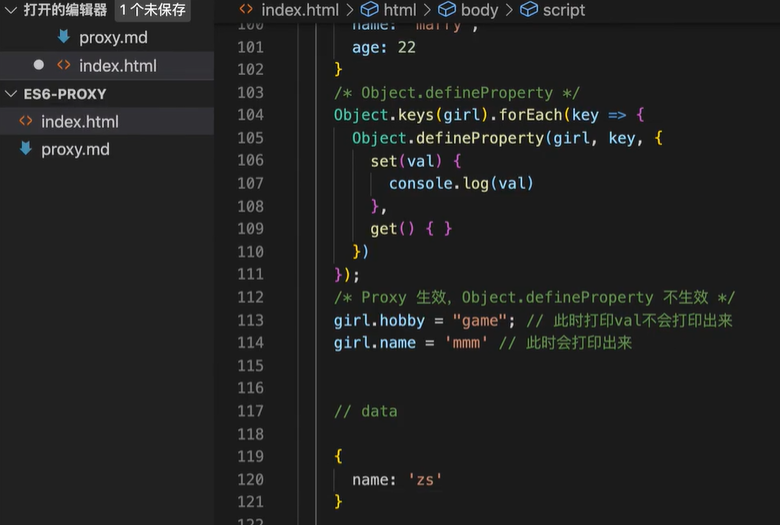
Task: Select index.html under the ES6-PROXY folder
Action: tap(80, 121)
